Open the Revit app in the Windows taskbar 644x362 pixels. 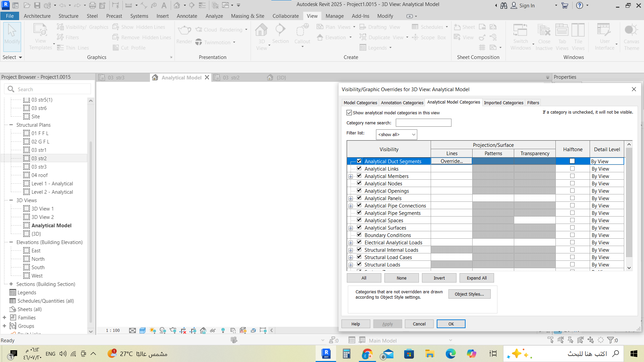pyautogui.click(x=326, y=354)
